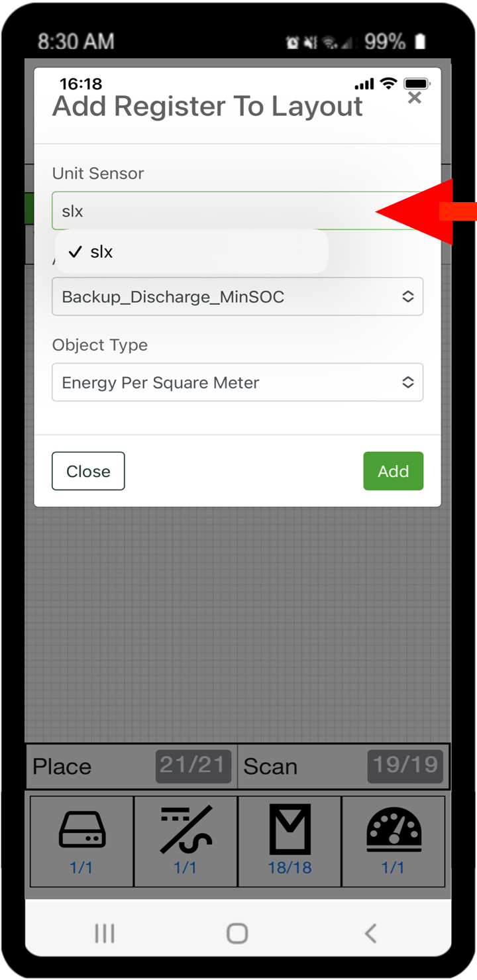This screenshot has height=980, width=477.
Task: Tap the 19/19 scan count badge
Action: tap(405, 766)
